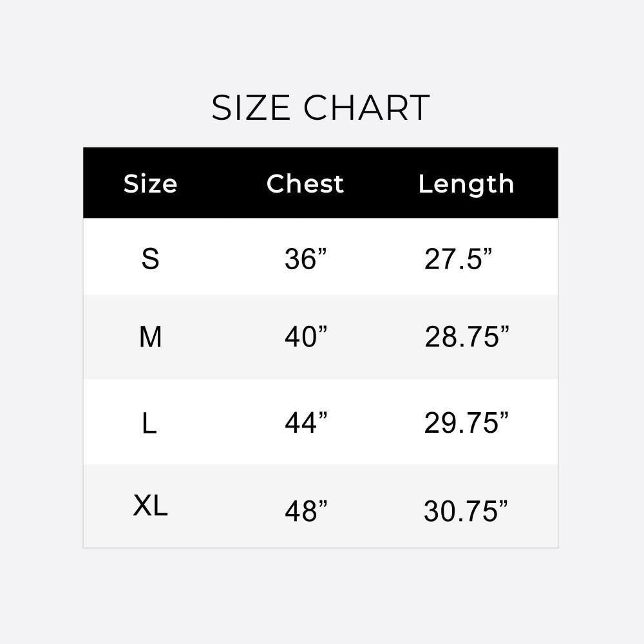Click the XL size cell
This screenshot has width=644, height=644.
tap(150, 506)
